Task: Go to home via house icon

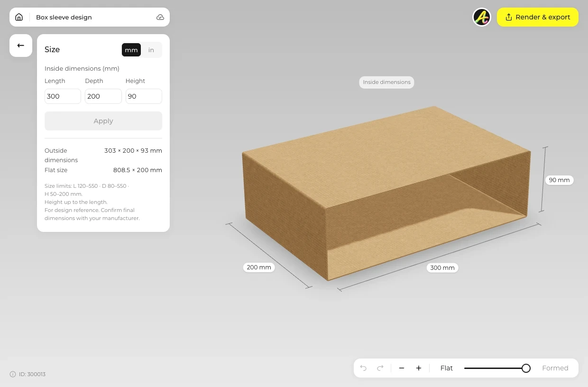Action: pos(19,17)
